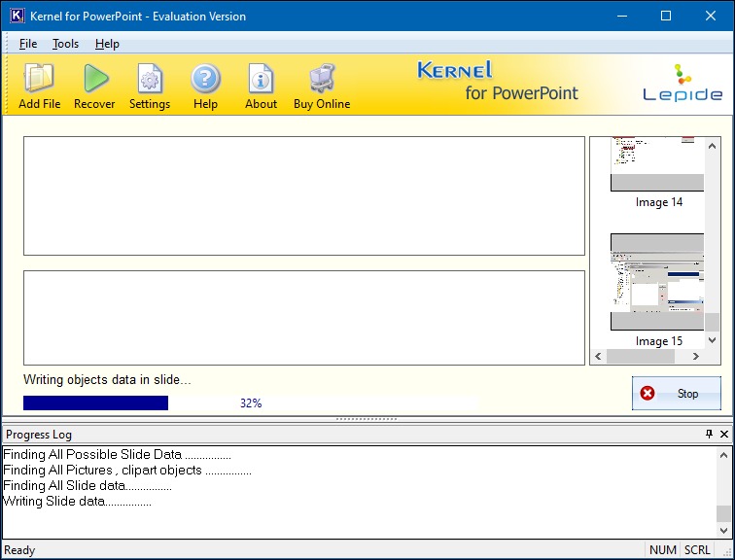Maximize the Kernel for PowerPoint window
Screen dimensions: 735x560
(666, 16)
